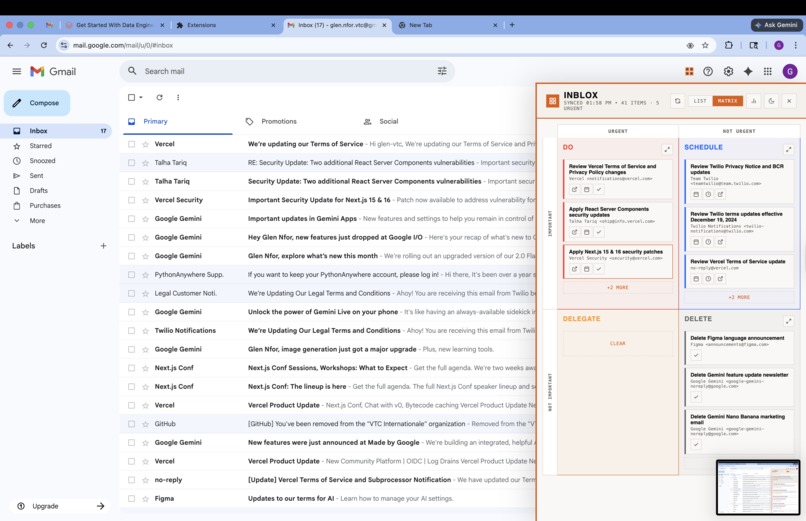Switch Inblox view to MATRIX

(727, 101)
